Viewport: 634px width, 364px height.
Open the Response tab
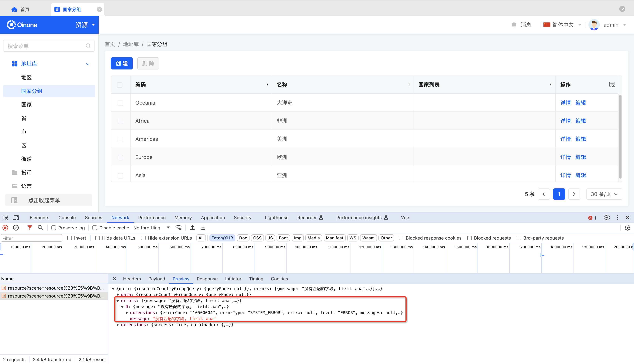(x=207, y=279)
